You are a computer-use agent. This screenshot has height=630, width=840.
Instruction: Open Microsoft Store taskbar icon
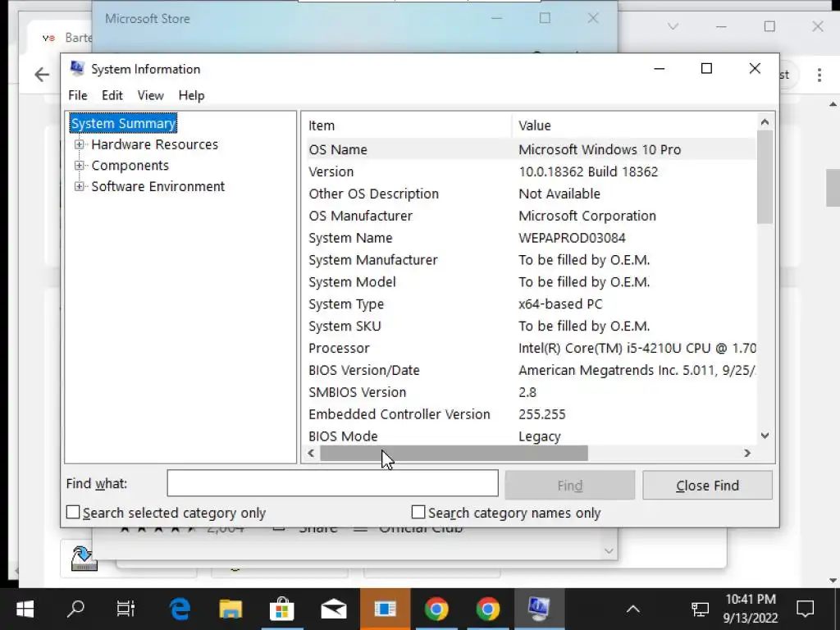[282, 609]
